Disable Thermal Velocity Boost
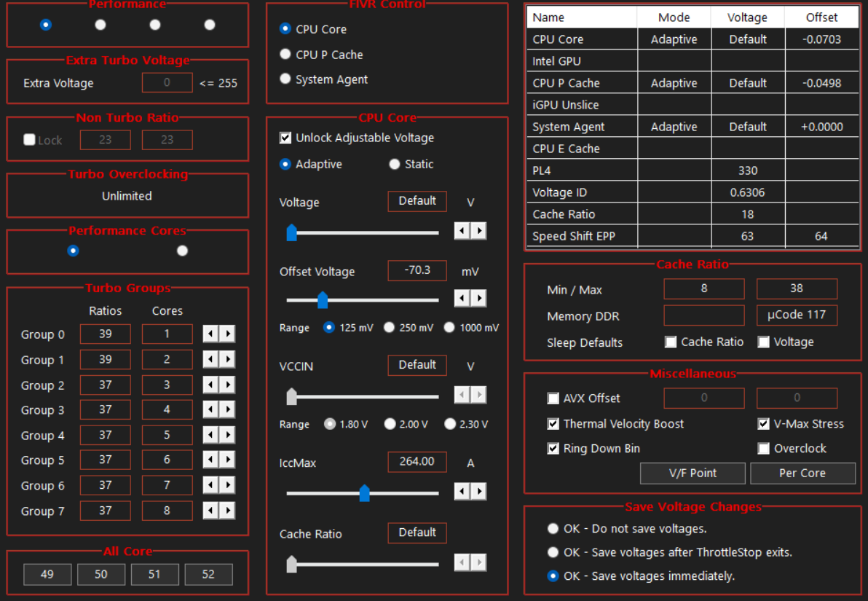 [x=553, y=424]
